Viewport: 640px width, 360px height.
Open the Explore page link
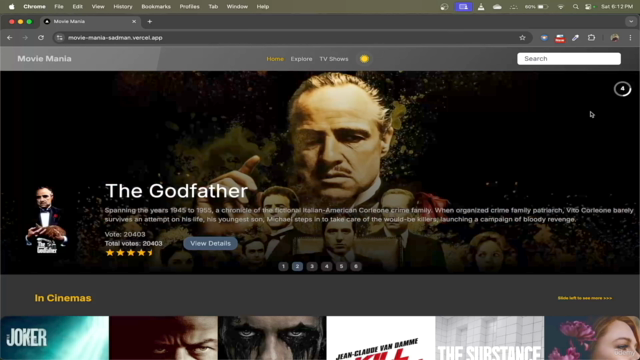coord(301,59)
